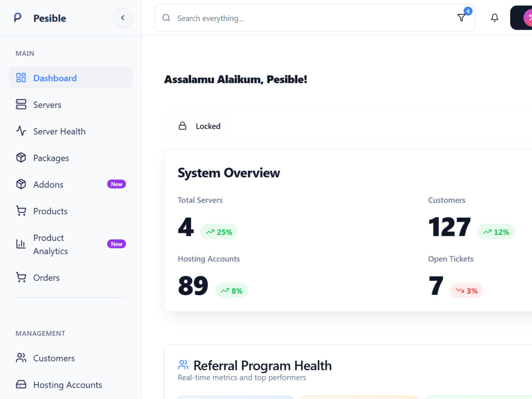Click the Addons box icon
The image size is (532, 399).
[21, 184]
